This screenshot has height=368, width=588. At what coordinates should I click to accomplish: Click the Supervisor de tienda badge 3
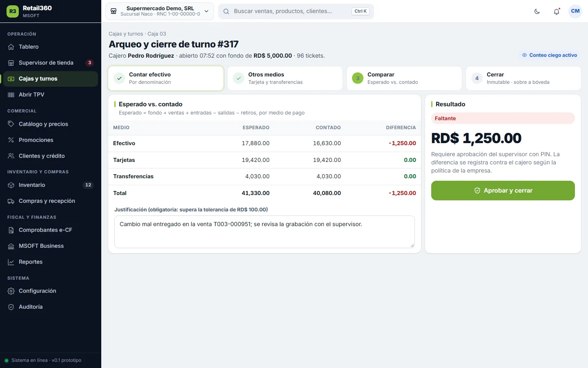coord(89,63)
